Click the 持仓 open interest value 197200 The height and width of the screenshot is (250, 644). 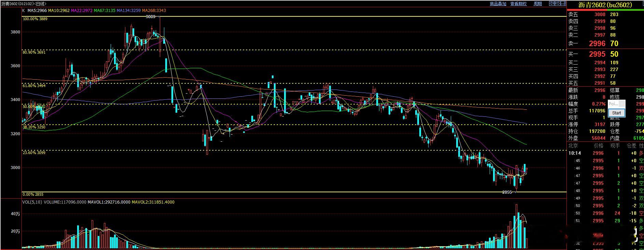coord(597,131)
